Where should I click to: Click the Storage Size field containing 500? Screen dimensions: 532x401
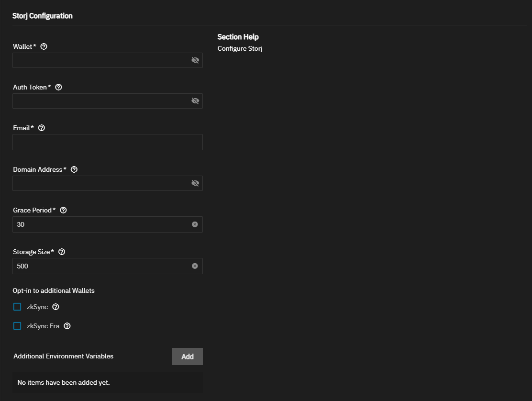point(108,266)
